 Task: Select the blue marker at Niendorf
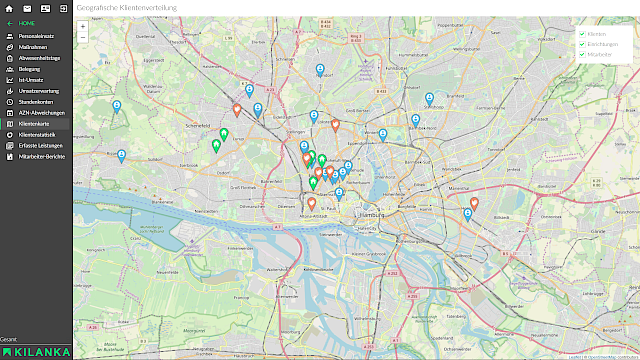(x=320, y=70)
